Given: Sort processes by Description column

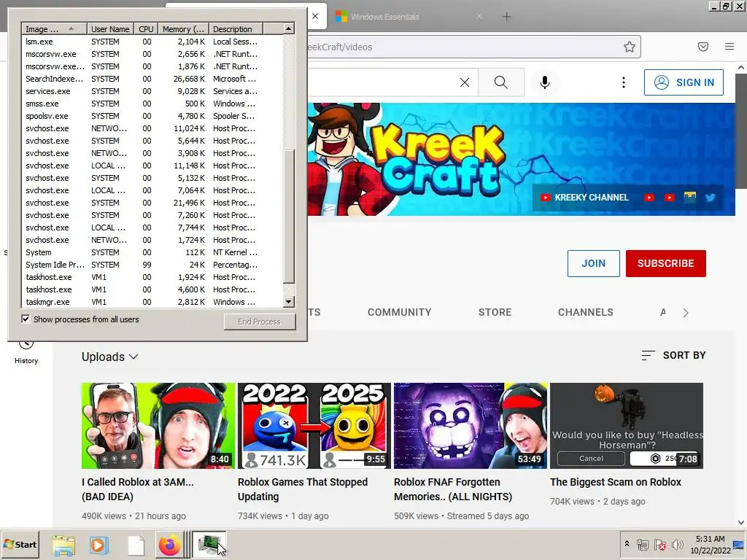Looking at the screenshot, I should pyautogui.click(x=236, y=29).
